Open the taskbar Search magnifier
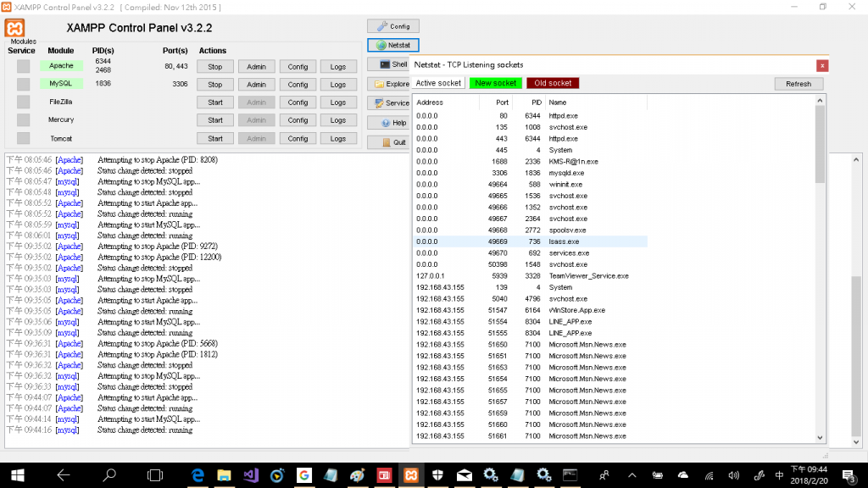868x488 pixels. point(109,475)
